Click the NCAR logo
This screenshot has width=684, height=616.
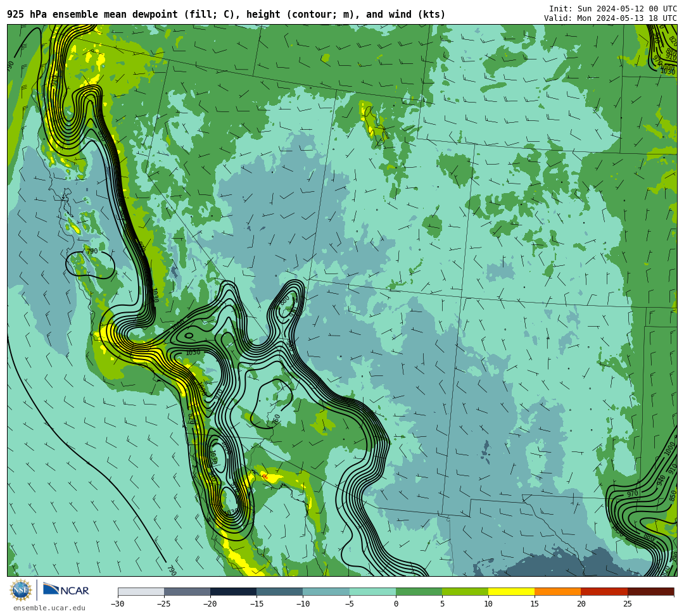66,589
